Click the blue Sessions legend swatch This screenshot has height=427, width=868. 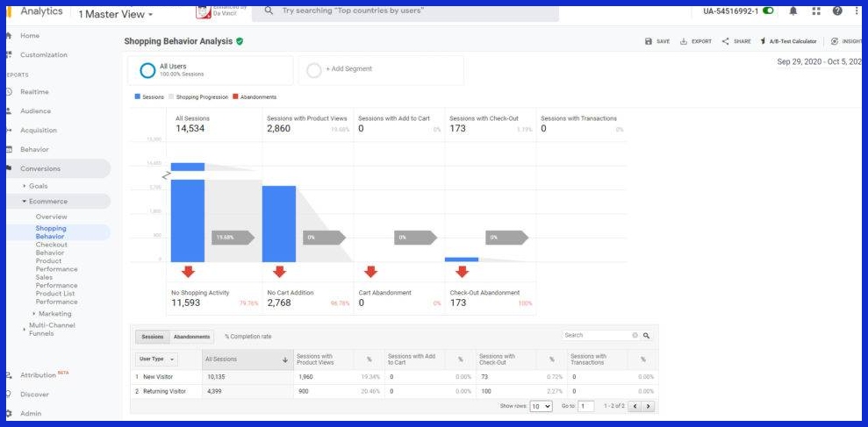[137, 96]
